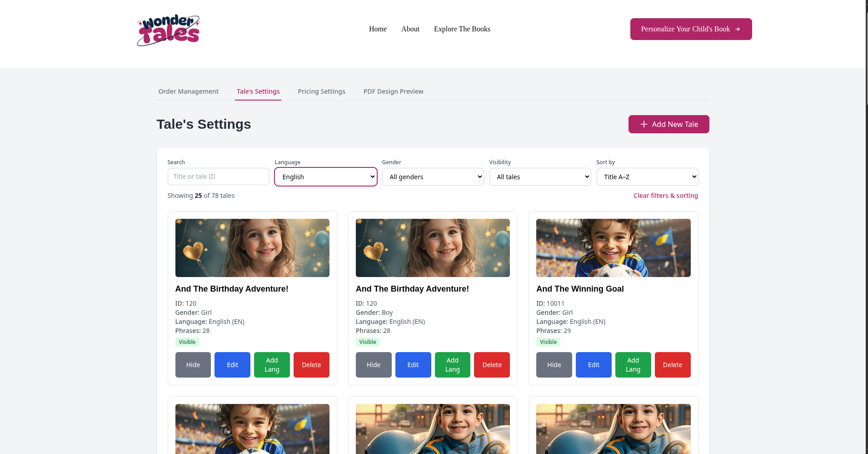Delete the Boy Birthday Adventure tale
Screen dimensions: 868x454
[x=492, y=365]
